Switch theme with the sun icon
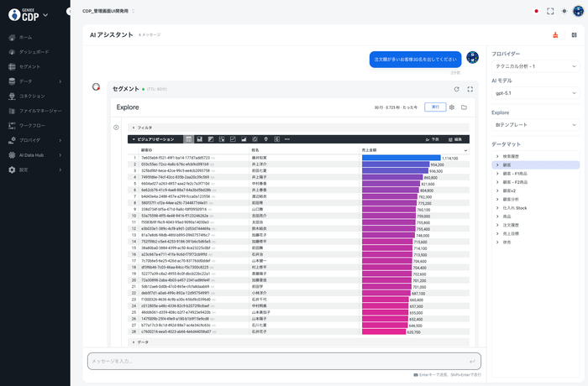Viewport: 588px width, 386px height. click(x=563, y=12)
